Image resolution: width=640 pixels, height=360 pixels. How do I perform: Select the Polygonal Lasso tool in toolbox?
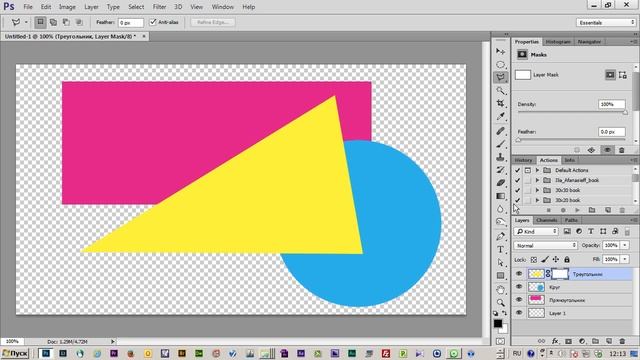click(x=500, y=77)
